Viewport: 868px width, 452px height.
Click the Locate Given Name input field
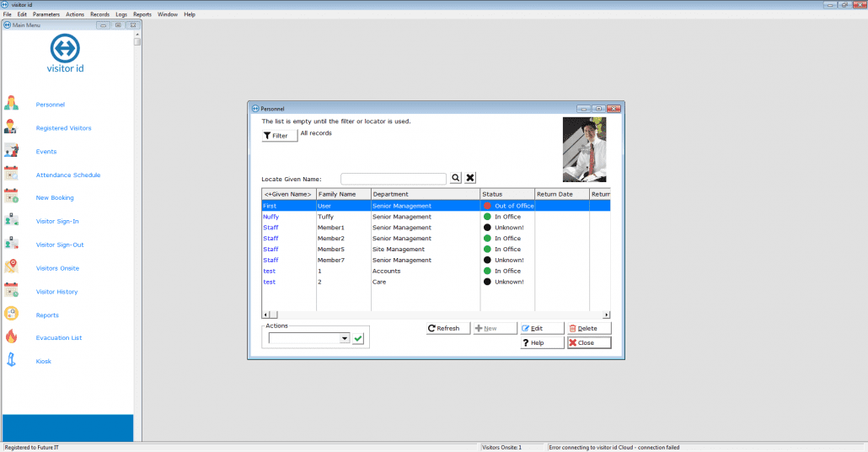[x=393, y=179]
